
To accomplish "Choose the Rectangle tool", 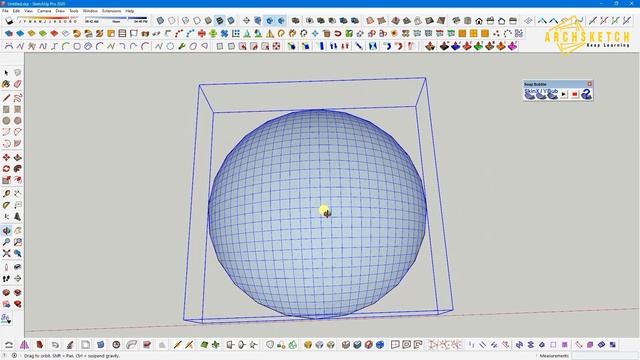I will (x=6, y=109).
